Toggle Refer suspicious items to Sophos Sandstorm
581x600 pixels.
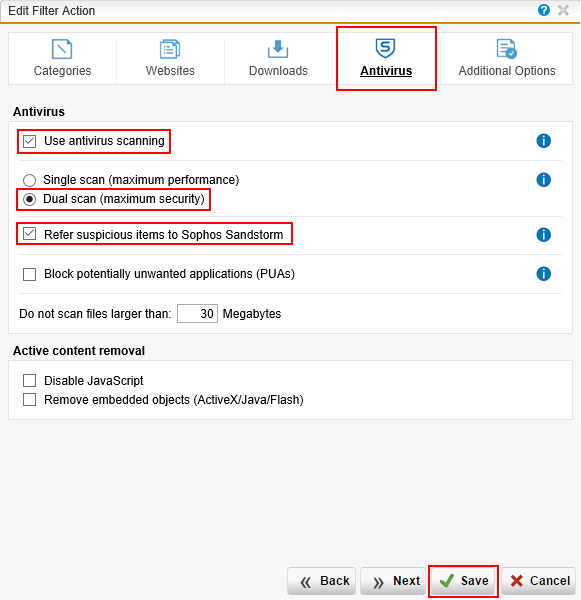29,234
